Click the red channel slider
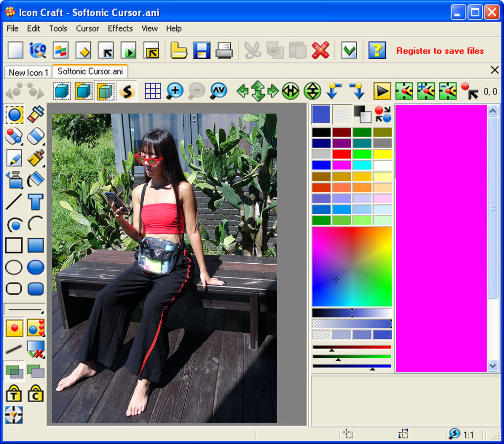Viewport: 504px width, 444px height. 352,348
